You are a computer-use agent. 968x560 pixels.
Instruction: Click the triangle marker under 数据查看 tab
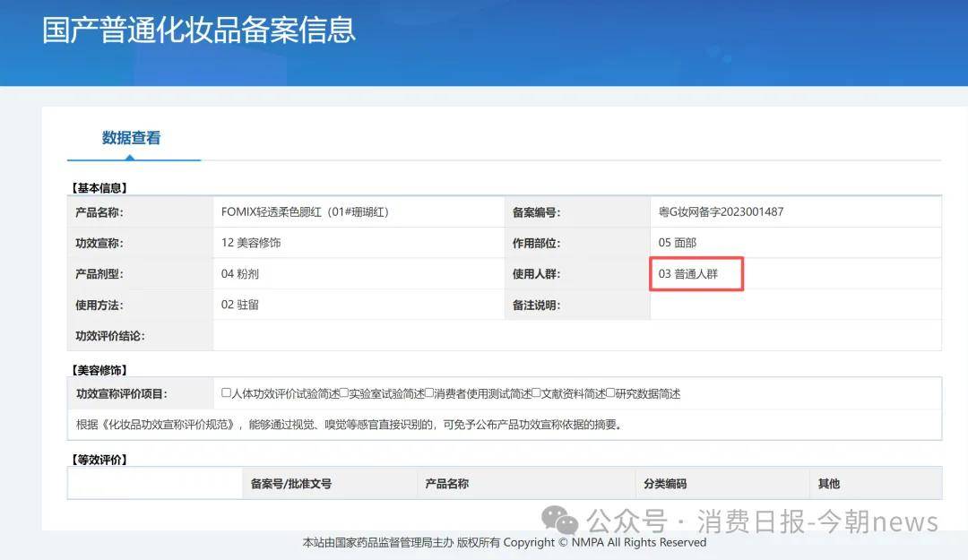tap(131, 157)
